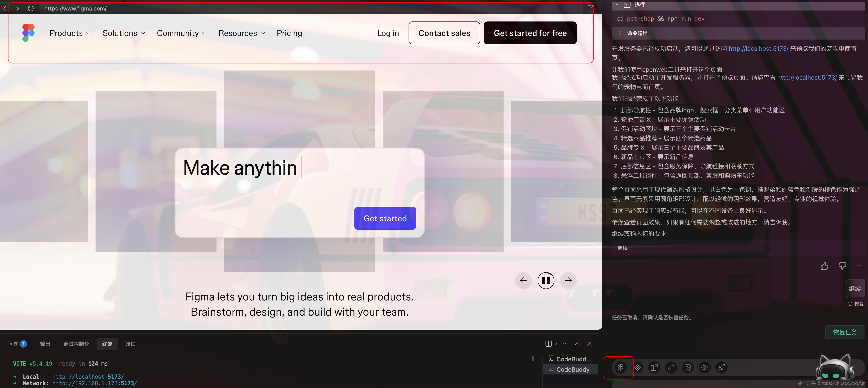
Task: Go to previous carousel slide
Action: pyautogui.click(x=523, y=280)
